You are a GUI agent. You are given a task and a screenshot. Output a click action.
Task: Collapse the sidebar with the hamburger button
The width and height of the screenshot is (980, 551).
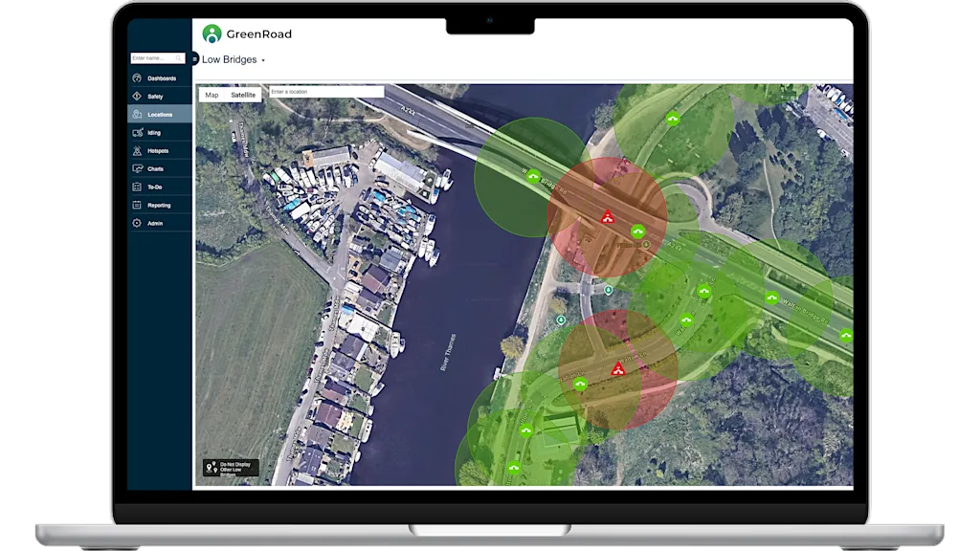[x=195, y=58]
